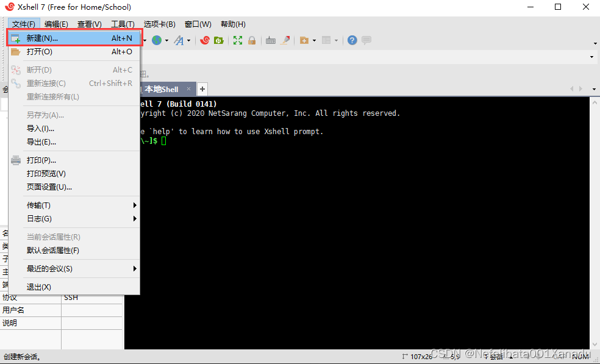Add a new tab with plus button

pos(202,89)
